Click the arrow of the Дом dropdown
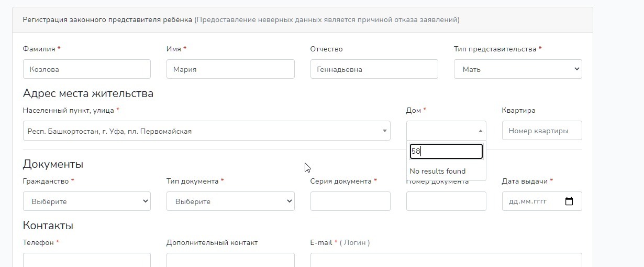This screenshot has height=267, width=644. [x=481, y=131]
